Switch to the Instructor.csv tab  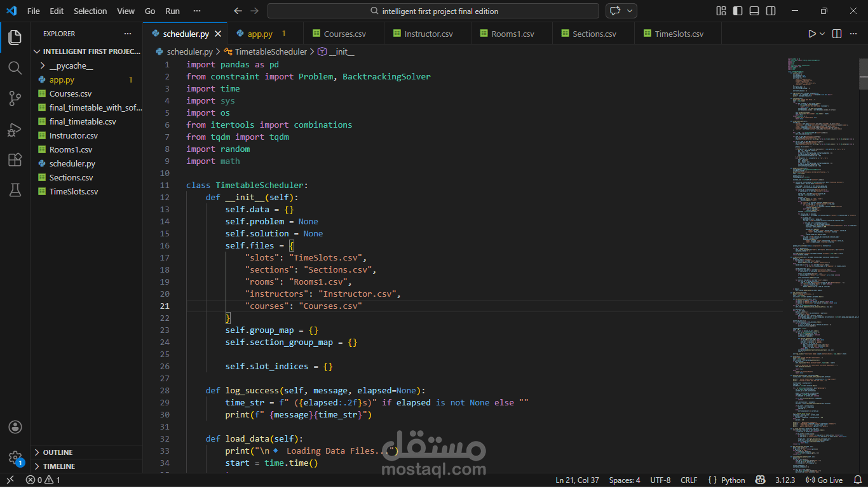coord(428,34)
